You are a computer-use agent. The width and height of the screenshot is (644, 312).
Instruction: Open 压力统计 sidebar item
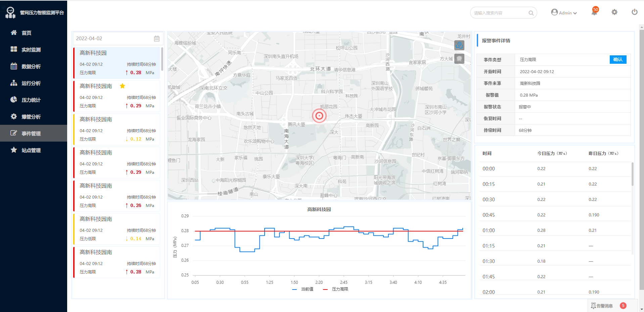34,100
